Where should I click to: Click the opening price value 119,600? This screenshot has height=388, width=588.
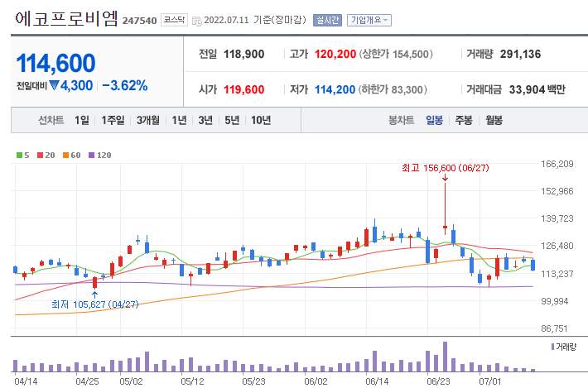(243, 90)
